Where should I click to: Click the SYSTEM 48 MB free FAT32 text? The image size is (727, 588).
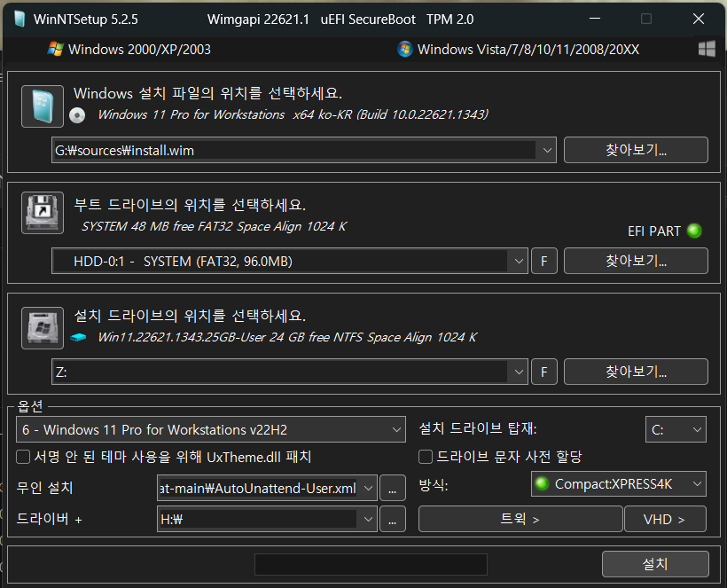tap(215, 226)
